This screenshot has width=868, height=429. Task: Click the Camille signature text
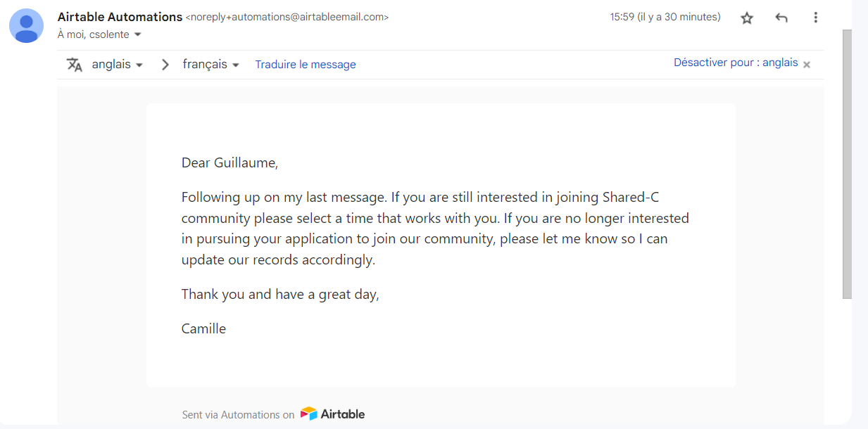(x=203, y=328)
